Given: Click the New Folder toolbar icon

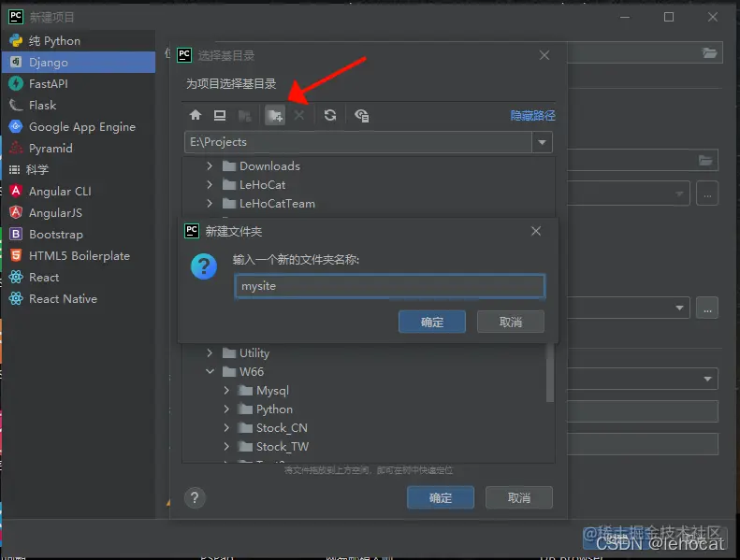Looking at the screenshot, I should [275, 115].
